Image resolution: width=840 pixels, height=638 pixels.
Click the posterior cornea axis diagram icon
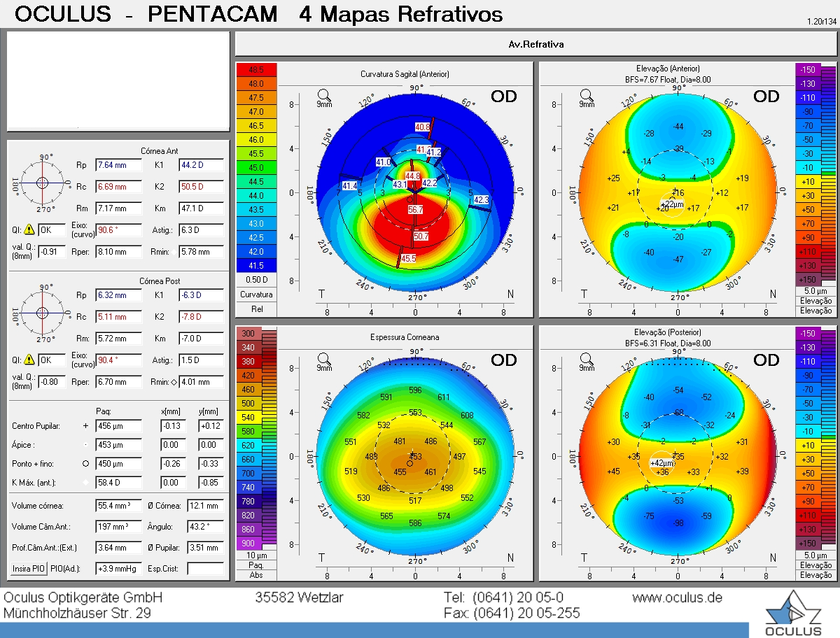tap(43, 312)
